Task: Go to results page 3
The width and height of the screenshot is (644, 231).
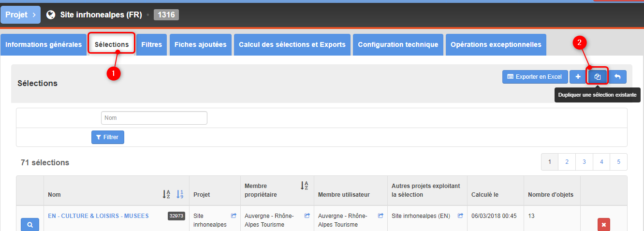Action: pos(584,162)
